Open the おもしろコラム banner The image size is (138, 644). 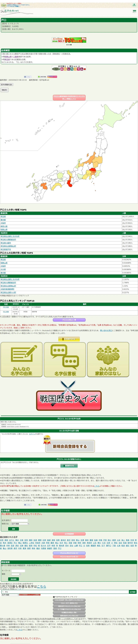[x=69, y=68]
